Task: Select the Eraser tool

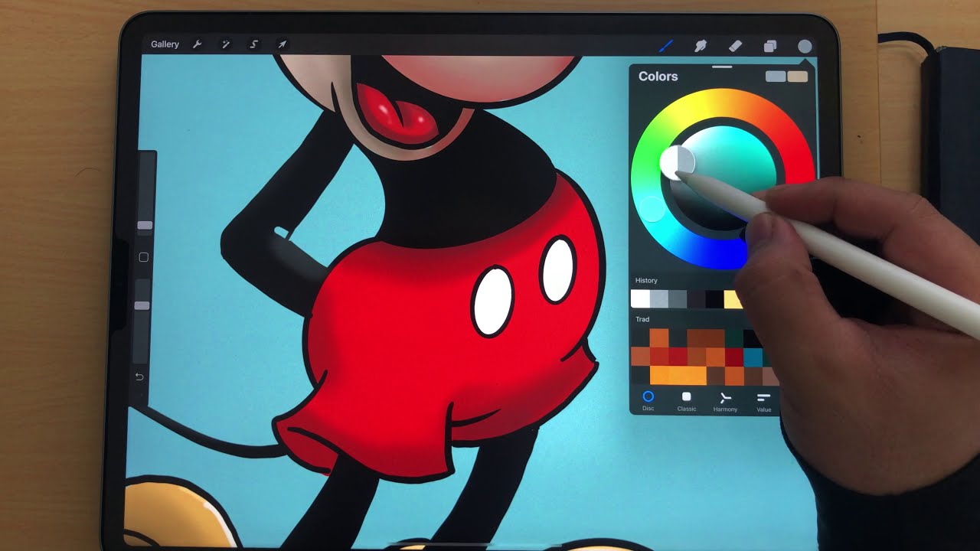Action: click(x=735, y=46)
